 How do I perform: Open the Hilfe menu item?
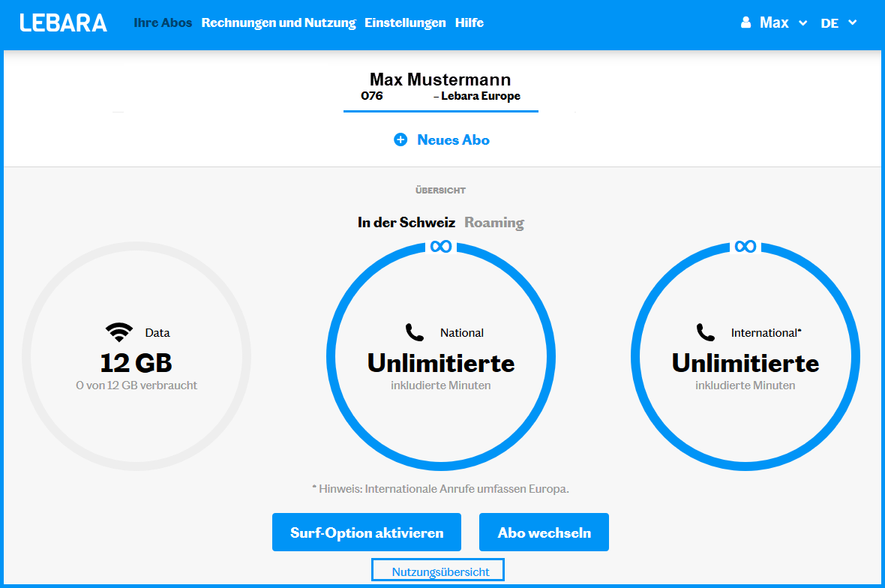[x=469, y=22]
